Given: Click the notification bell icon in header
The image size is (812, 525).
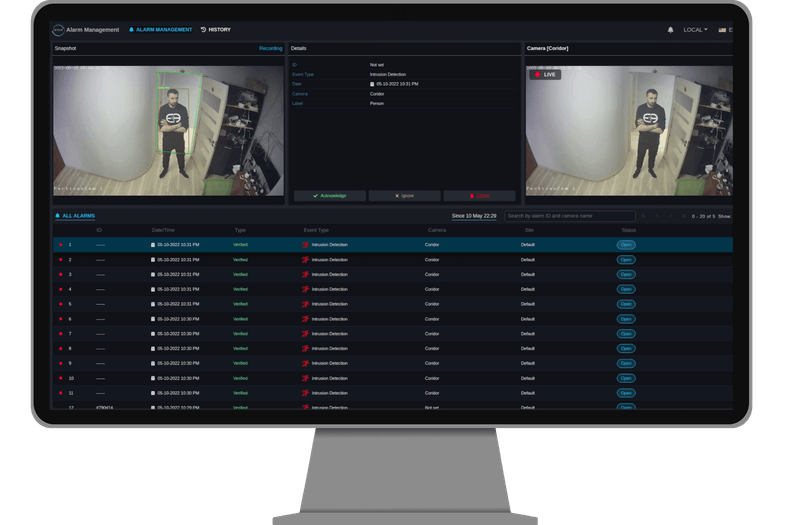Looking at the screenshot, I should (670, 30).
